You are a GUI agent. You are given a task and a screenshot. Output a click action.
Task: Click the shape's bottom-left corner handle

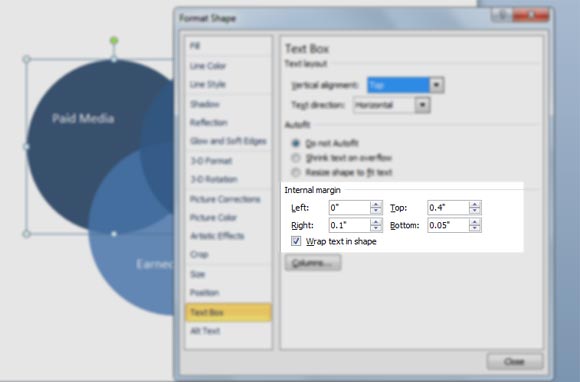point(26,234)
